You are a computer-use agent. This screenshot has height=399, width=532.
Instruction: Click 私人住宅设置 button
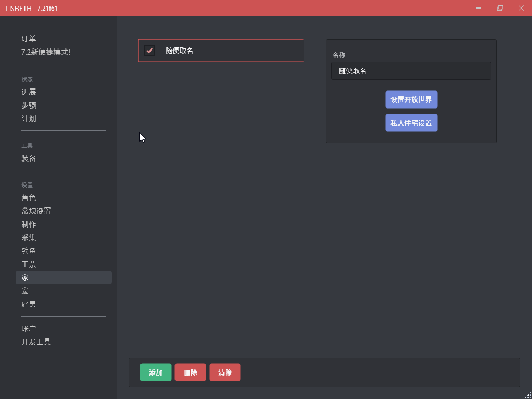coord(411,123)
